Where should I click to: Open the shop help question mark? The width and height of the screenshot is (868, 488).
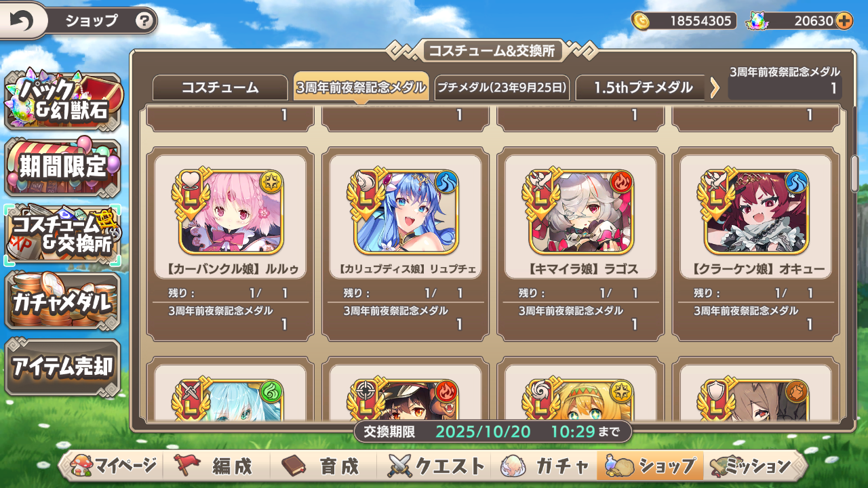pyautogui.click(x=144, y=21)
